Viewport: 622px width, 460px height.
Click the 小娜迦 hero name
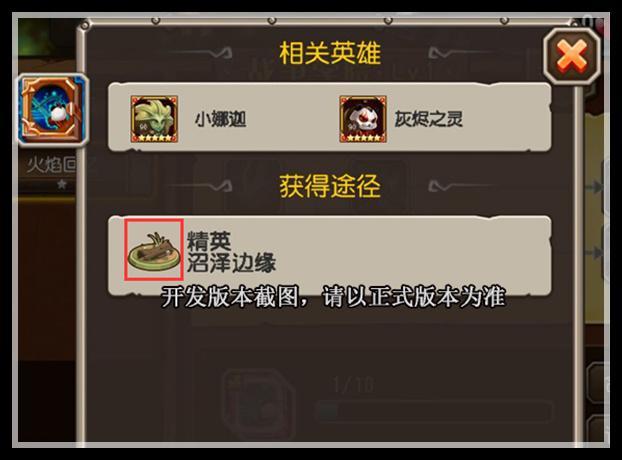click(x=221, y=119)
